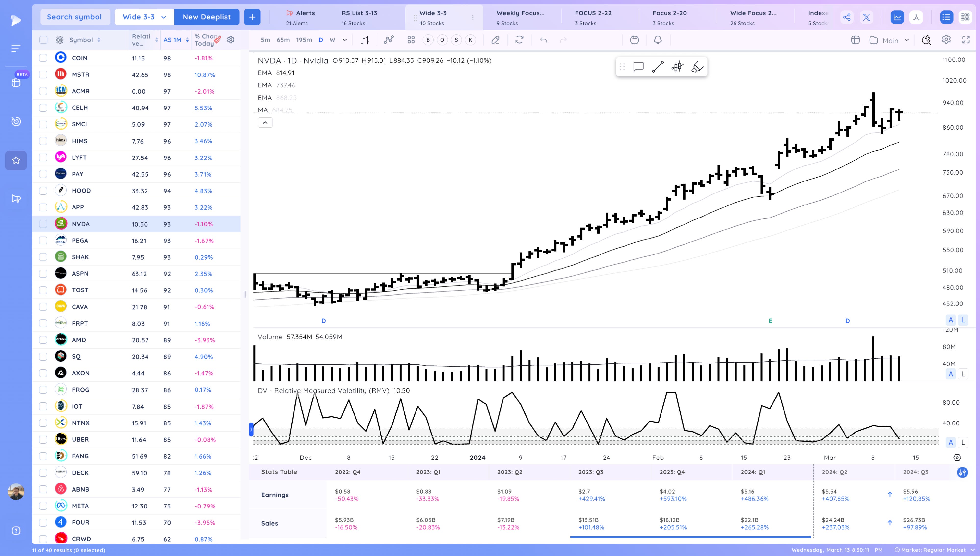
Task: Open the stats table settings icon
Action: 962,472
